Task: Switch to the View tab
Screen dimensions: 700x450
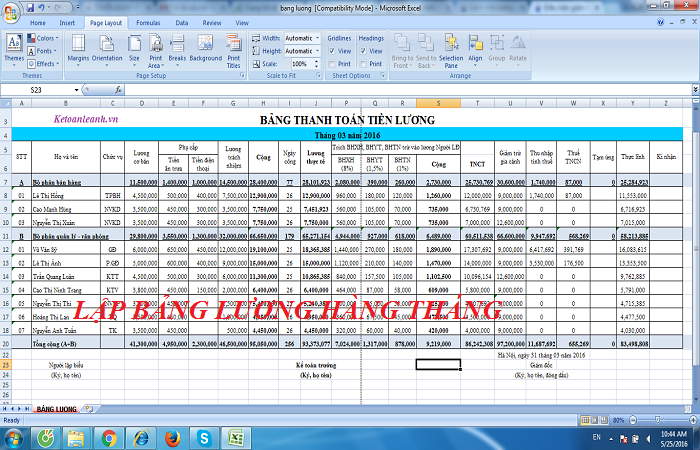Action: 242,23
